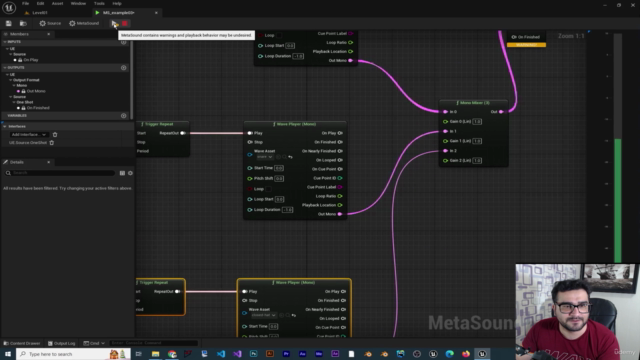Select On Play input in Members tree

[32, 60]
